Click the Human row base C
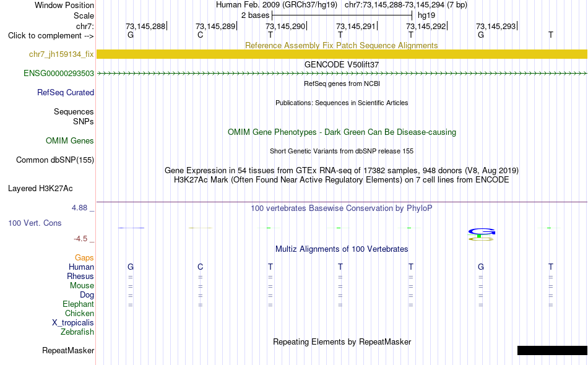 201,267
